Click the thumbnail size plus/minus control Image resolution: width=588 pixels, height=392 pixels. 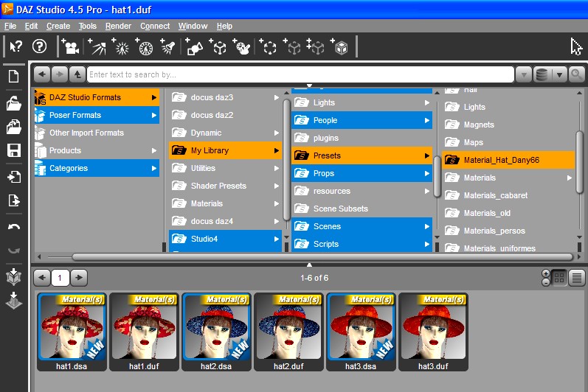coord(546,278)
